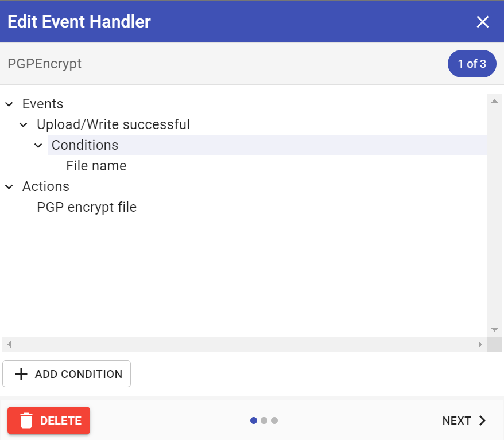Click the second pagination dot
Screen dimensions: 504x440
tap(264, 420)
